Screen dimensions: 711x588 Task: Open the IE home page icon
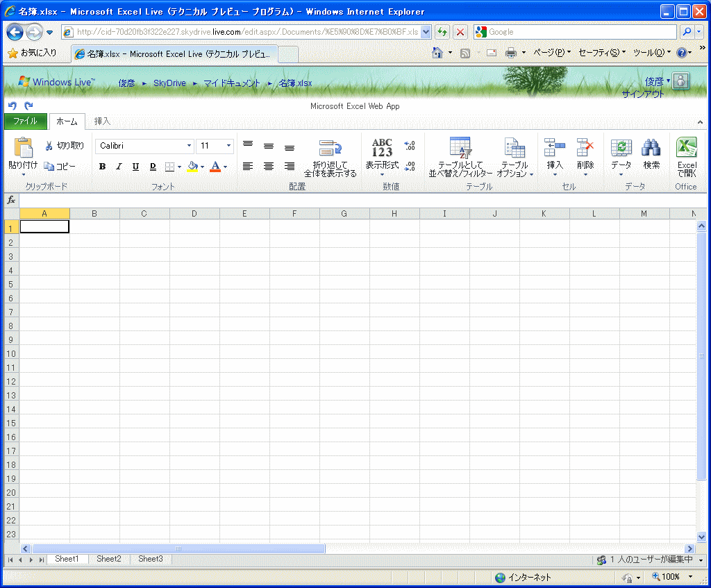tap(437, 53)
